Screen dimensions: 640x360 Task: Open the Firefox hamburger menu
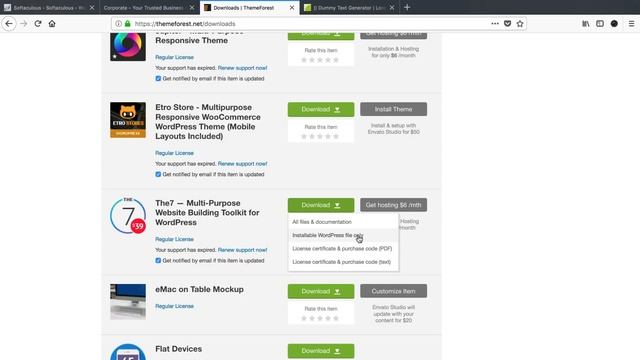pyautogui.click(x=631, y=24)
